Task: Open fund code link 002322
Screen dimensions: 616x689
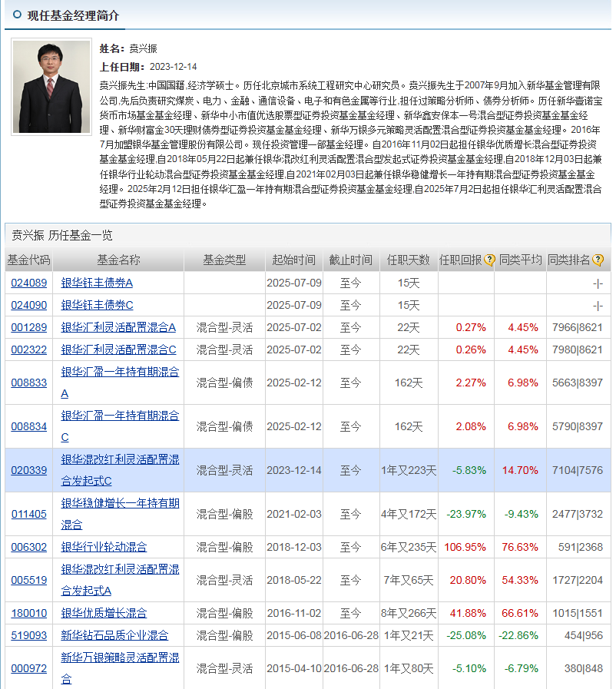Action: tap(29, 350)
